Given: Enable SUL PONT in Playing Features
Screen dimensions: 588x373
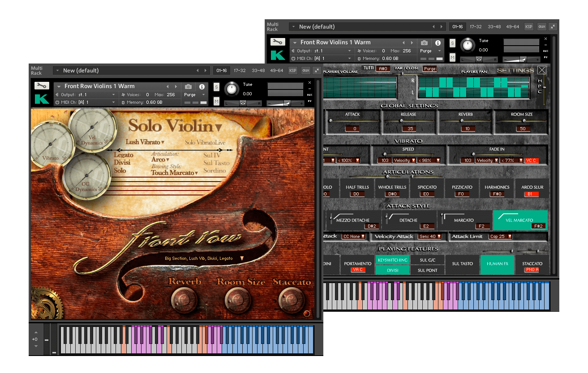Looking at the screenshot, I should click(x=428, y=270).
